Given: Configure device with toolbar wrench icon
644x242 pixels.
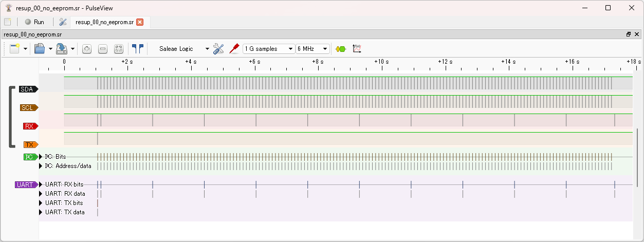Looking at the screenshot, I should 218,49.
